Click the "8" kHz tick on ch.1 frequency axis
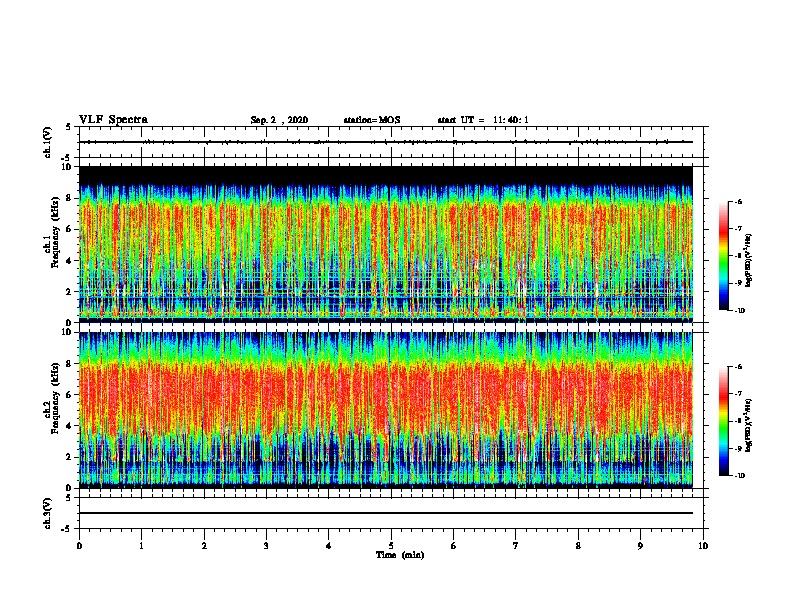The height and width of the screenshot is (612, 792). [71, 198]
